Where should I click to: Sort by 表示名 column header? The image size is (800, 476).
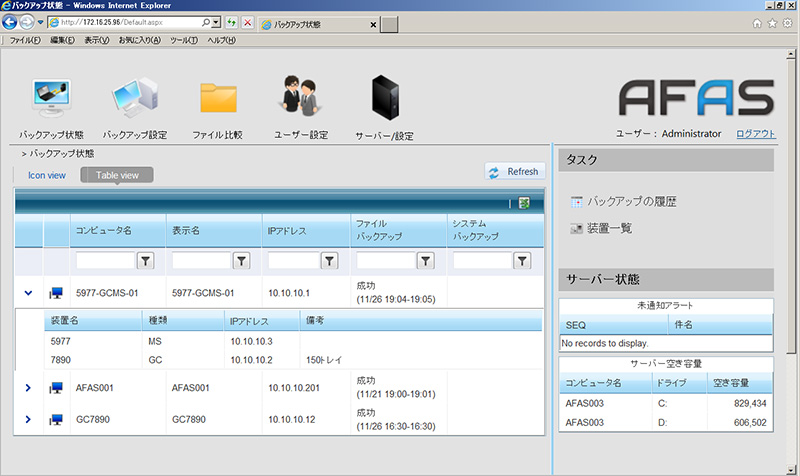click(186, 231)
